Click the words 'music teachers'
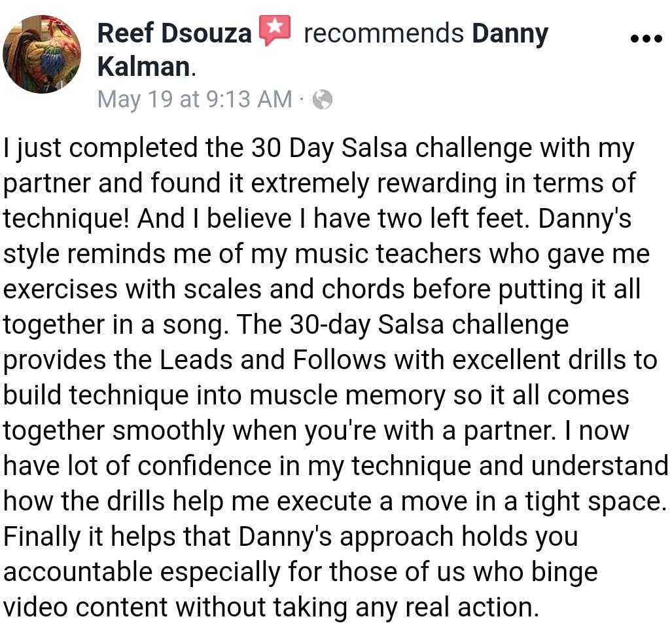 [x=388, y=254]
